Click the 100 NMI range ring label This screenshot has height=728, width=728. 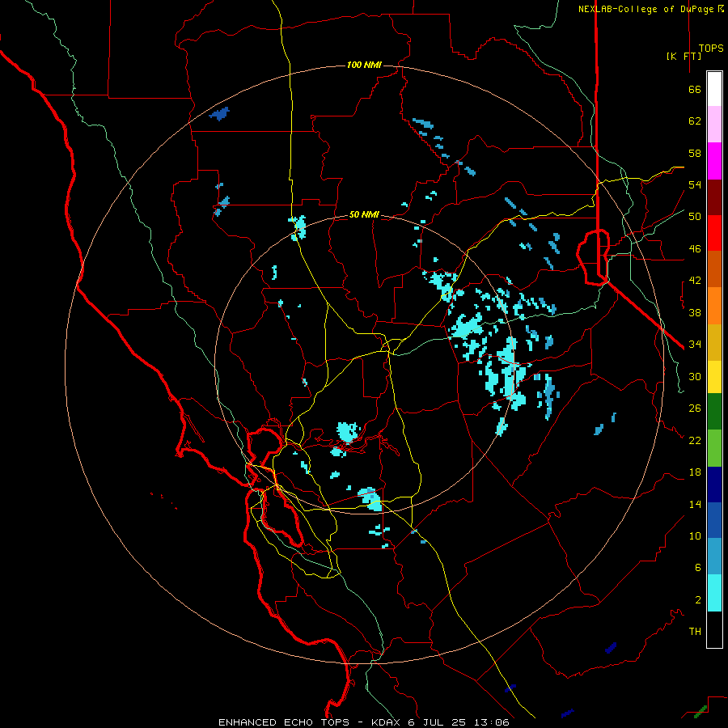364,65
